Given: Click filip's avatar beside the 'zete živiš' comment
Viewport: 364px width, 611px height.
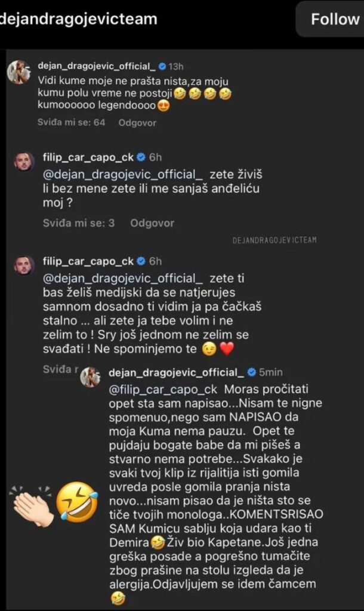Looking at the screenshot, I should point(23,161).
